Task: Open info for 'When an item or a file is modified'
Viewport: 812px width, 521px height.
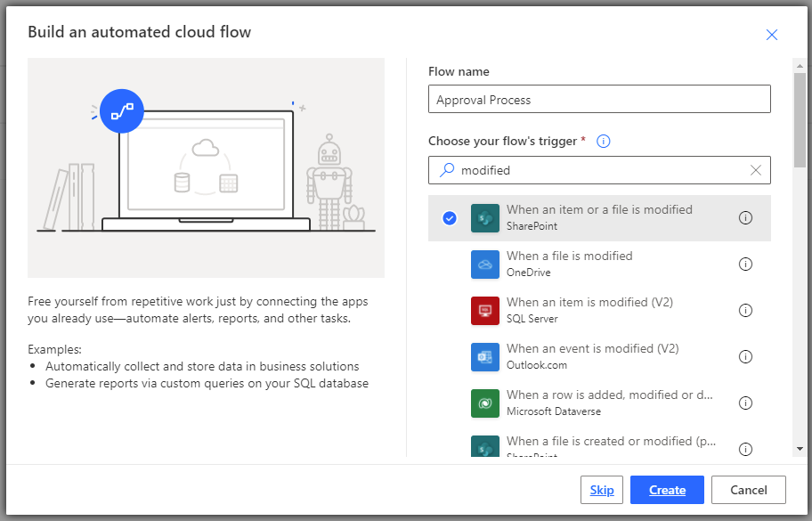Action: [745, 218]
